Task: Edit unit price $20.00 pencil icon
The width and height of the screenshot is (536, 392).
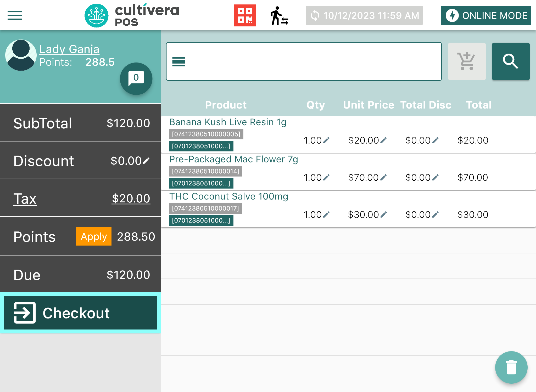Action: point(383,140)
